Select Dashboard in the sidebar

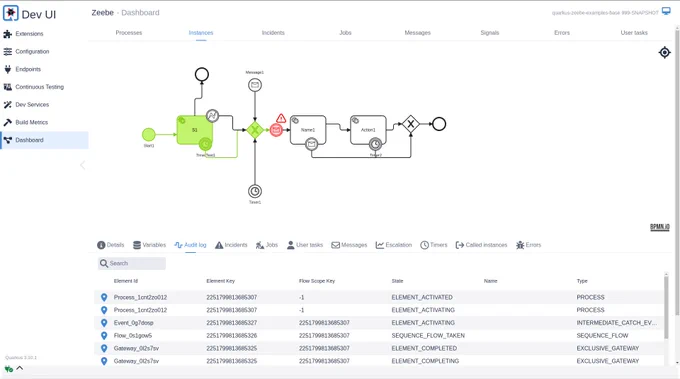click(x=44, y=140)
